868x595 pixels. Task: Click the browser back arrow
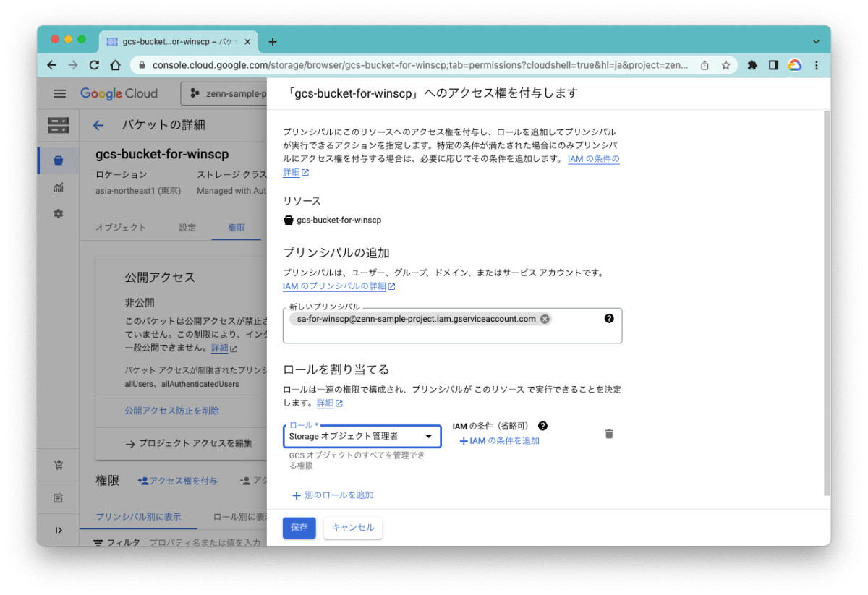[51, 65]
